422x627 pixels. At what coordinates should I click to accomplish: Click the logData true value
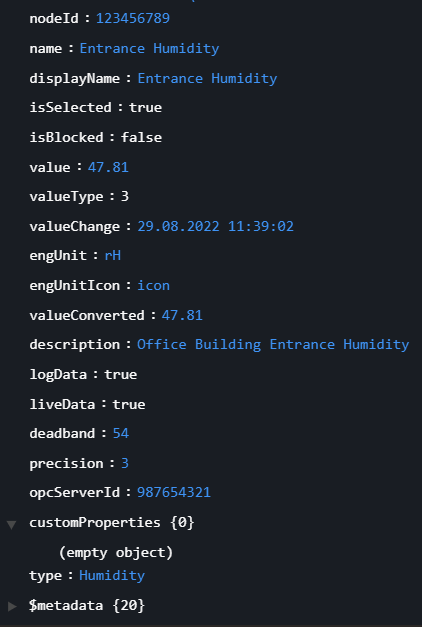tap(120, 375)
